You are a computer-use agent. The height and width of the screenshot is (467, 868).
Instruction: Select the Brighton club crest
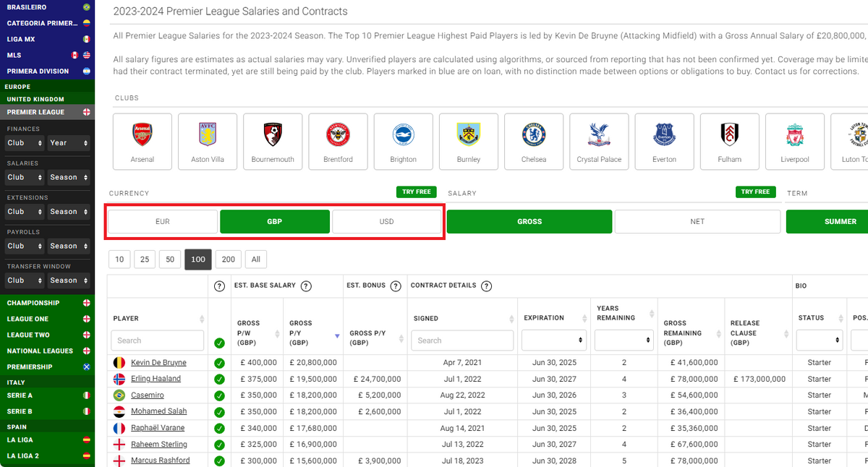[x=403, y=141]
